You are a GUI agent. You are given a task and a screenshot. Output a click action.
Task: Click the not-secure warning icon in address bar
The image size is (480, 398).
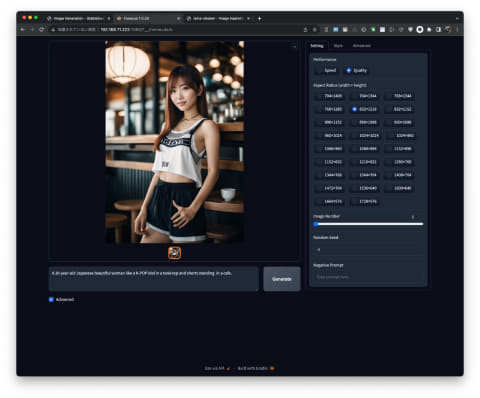[x=53, y=30]
